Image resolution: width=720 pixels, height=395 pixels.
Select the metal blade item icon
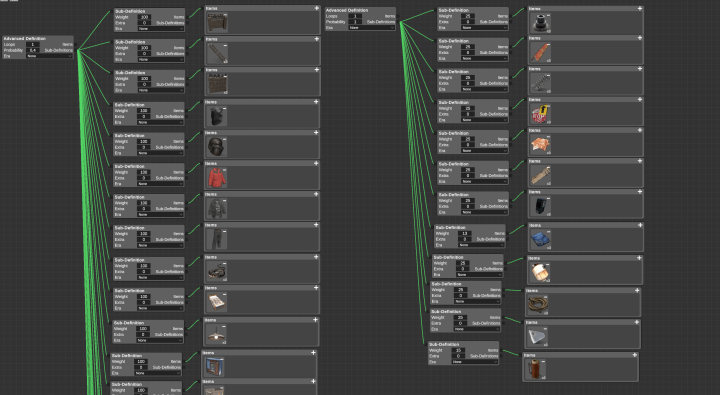click(537, 337)
